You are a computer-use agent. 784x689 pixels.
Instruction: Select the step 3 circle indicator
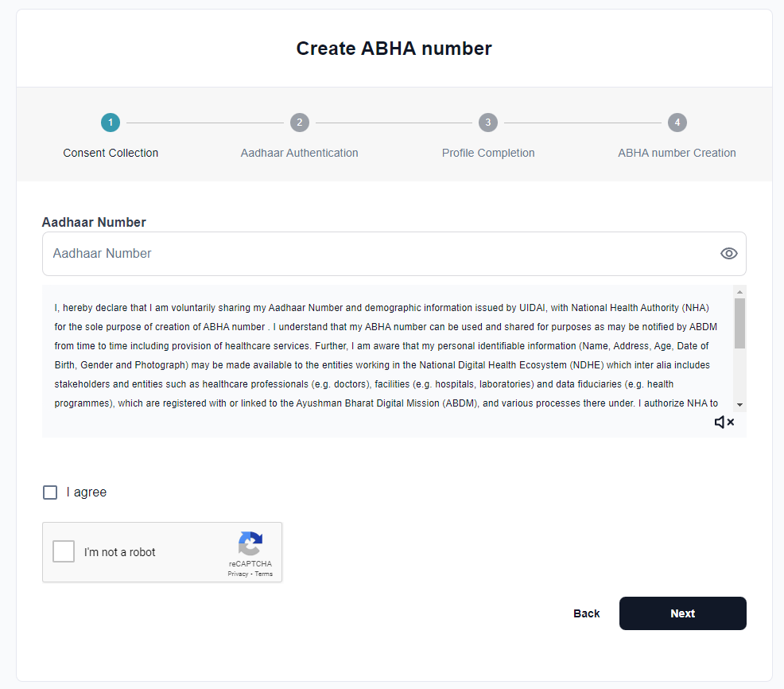pos(488,123)
